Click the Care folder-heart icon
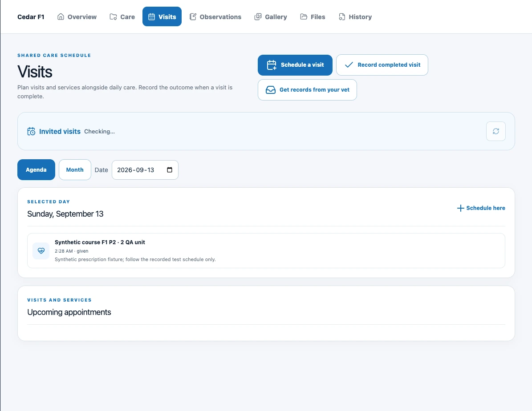This screenshot has height=411, width=532. [x=114, y=16]
